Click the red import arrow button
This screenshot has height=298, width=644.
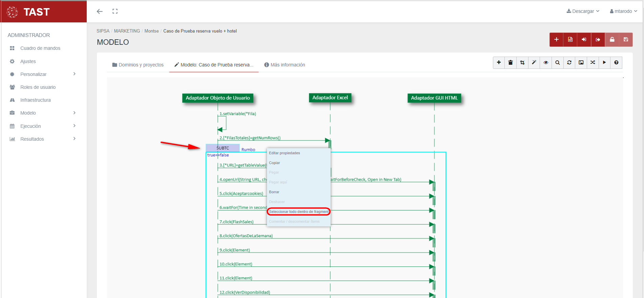point(584,40)
